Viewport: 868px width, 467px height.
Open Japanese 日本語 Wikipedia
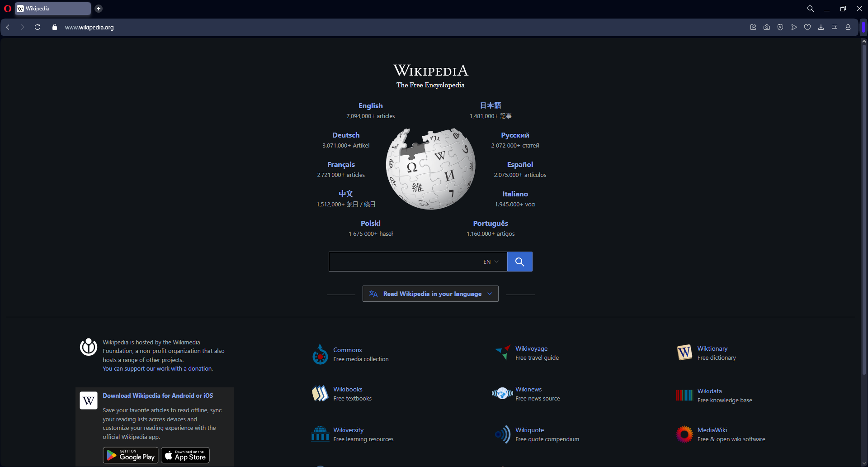491,105
